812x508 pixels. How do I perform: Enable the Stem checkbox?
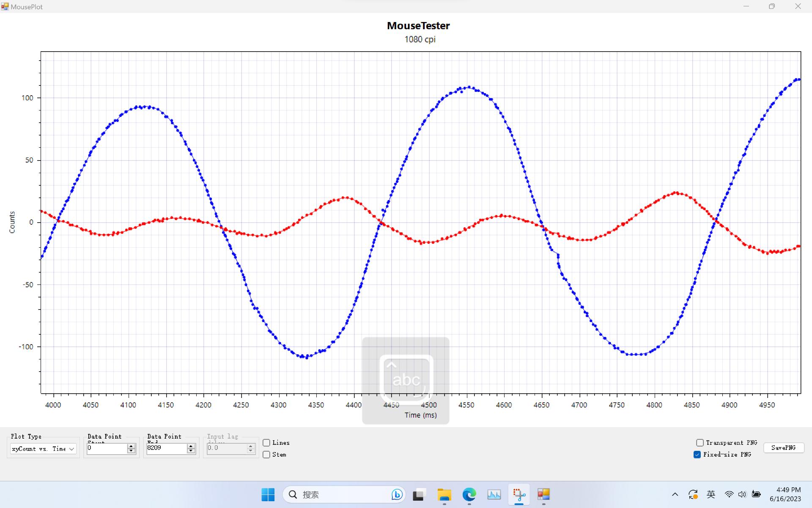[266, 455]
